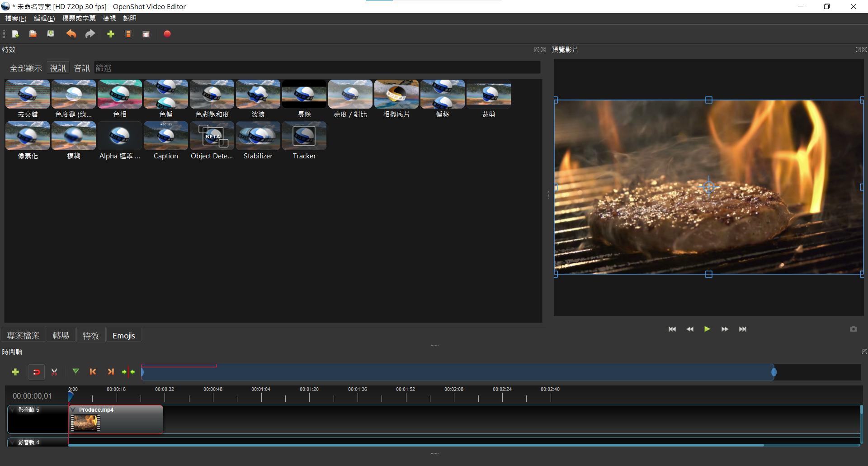This screenshot has width=868, height=466.
Task: Toggle the 視訊 video effects filter
Action: [x=58, y=68]
